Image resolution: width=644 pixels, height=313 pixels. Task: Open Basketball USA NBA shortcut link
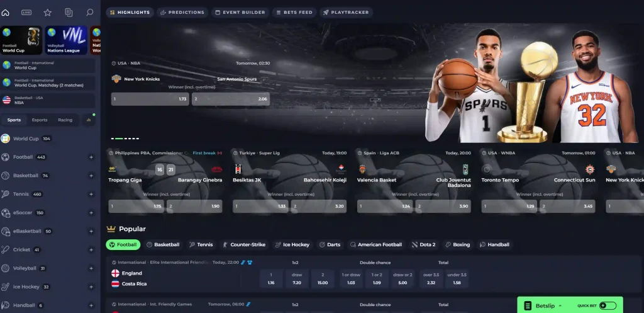click(48, 100)
